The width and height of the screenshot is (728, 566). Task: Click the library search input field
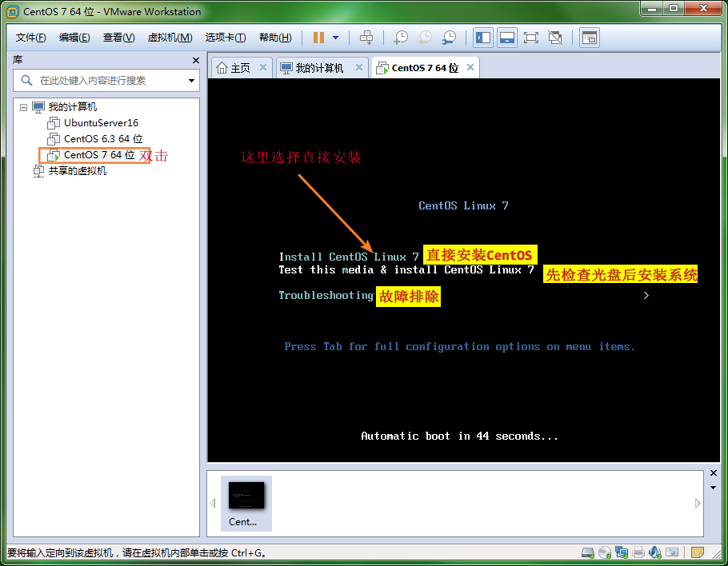[x=106, y=80]
